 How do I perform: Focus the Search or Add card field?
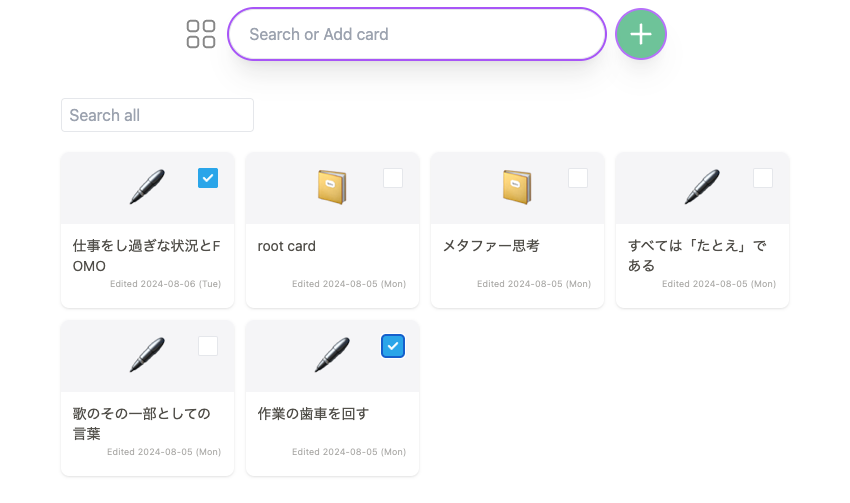(416, 34)
